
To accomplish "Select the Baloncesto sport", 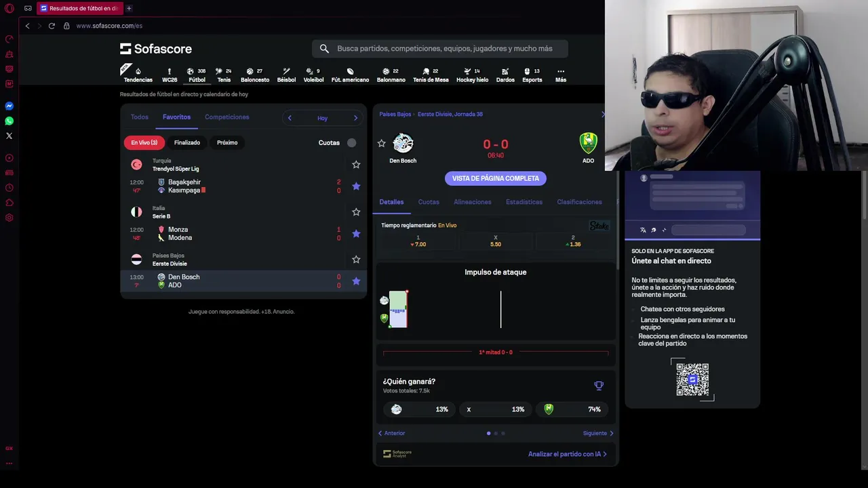I will 255,75.
